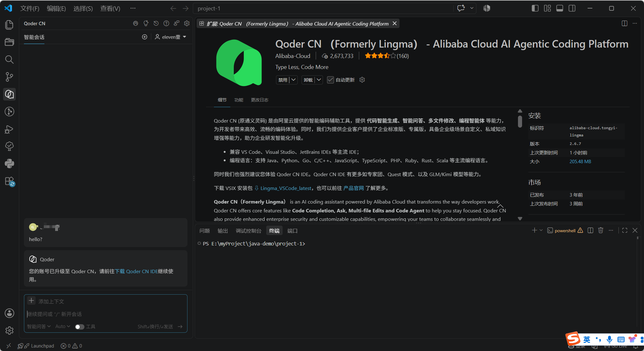
Task: Open the 编辑(E) menu
Action: (x=56, y=9)
